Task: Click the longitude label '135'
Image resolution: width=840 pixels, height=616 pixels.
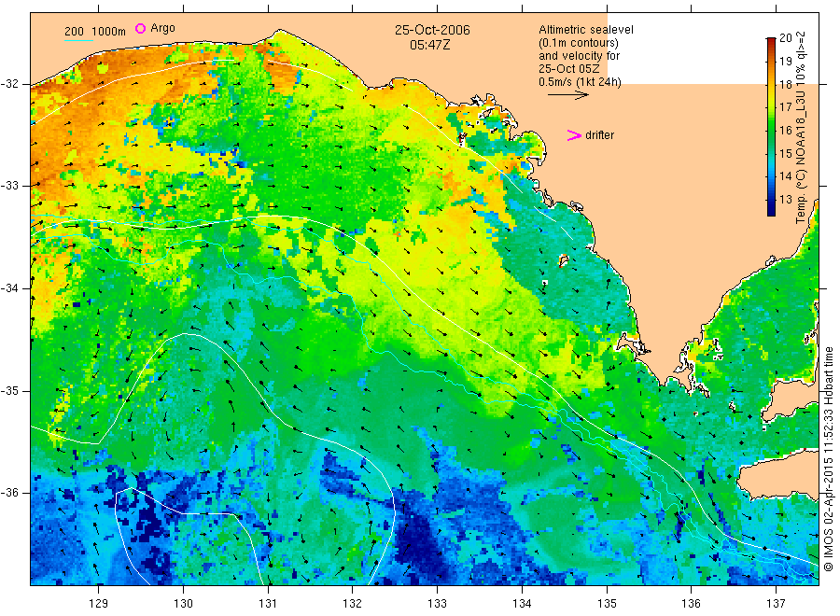Action: click(x=607, y=604)
